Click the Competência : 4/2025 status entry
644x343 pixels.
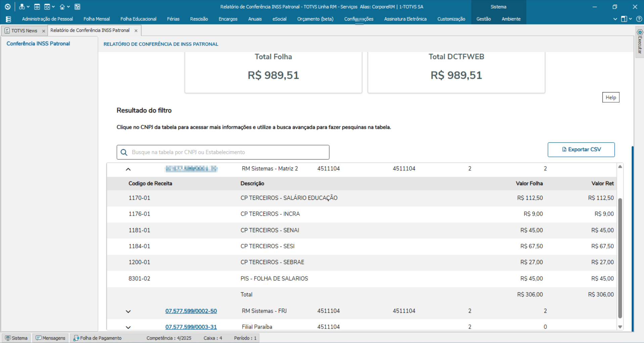(x=169, y=338)
